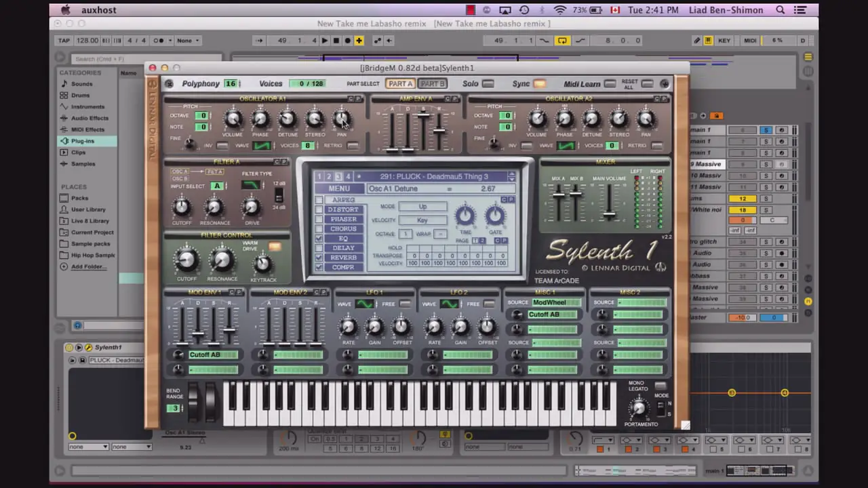Select PART B in part select
The height and width of the screenshot is (488, 868).
tap(432, 84)
